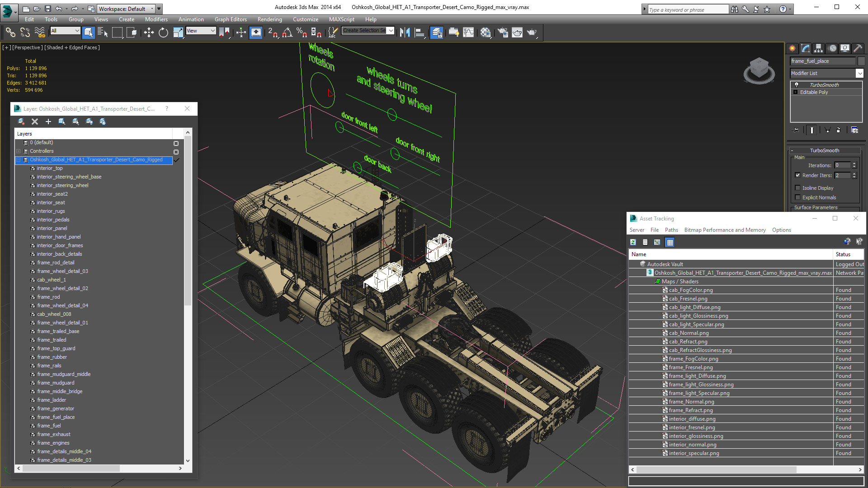Choose the Rectangular Selection Region tool
This screenshot has height=488, width=868.
point(117,32)
